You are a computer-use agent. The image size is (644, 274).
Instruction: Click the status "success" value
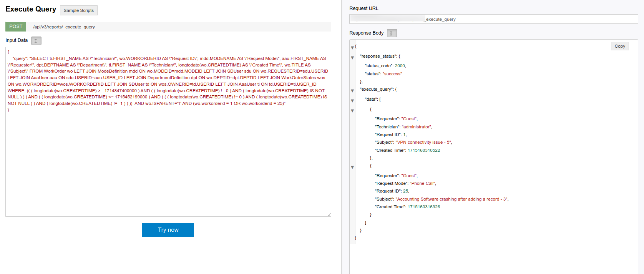392,74
